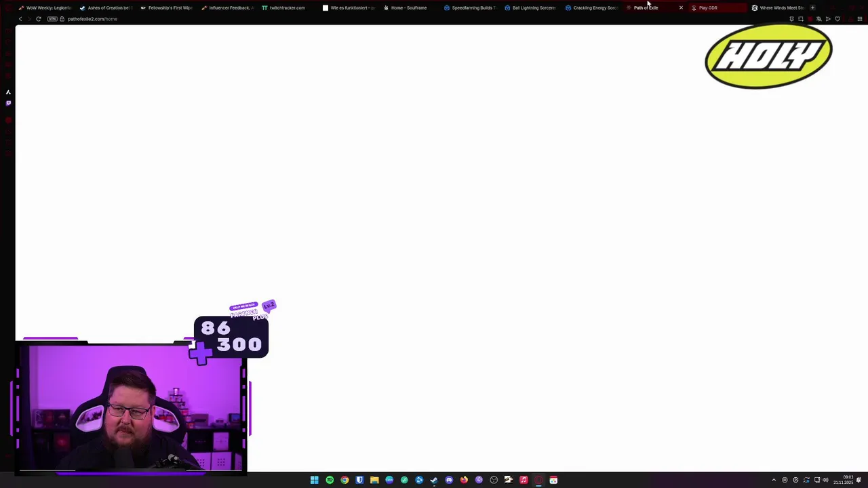Open the Aria icon in the Opera sidebar

pos(8,92)
